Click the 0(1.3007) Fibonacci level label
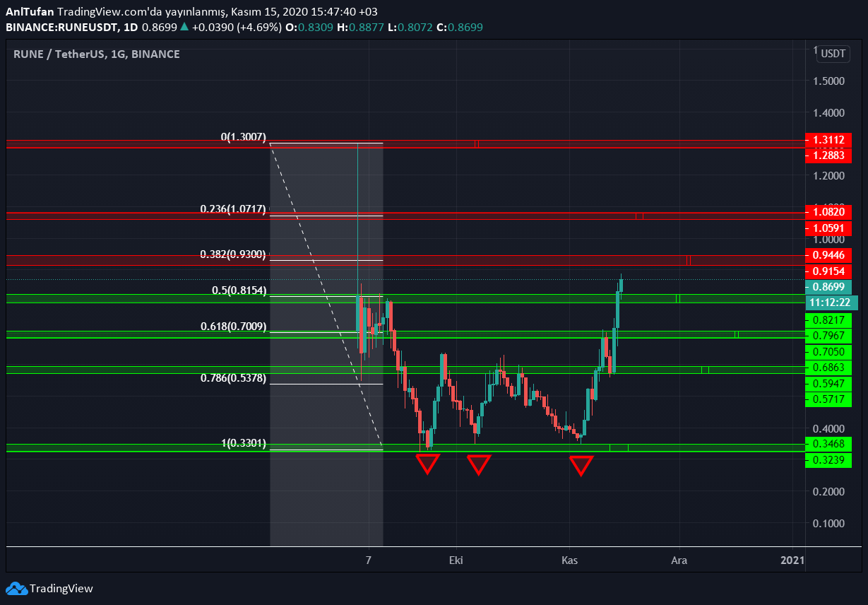 point(244,136)
